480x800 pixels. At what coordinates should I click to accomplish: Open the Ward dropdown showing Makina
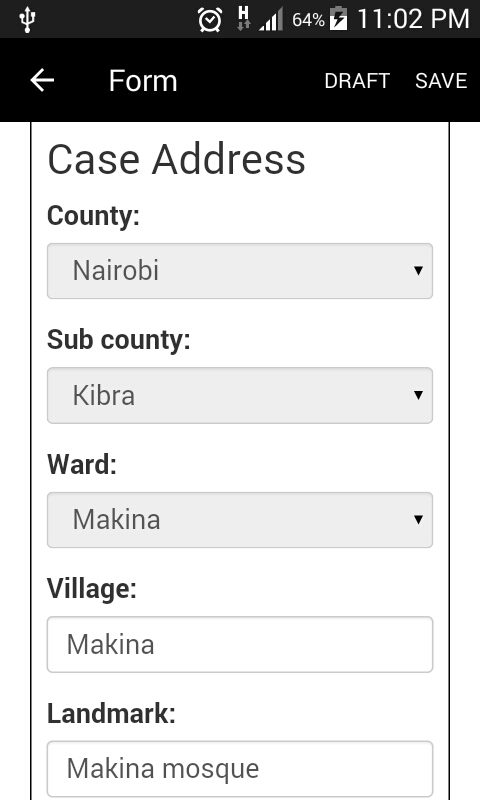[240, 520]
